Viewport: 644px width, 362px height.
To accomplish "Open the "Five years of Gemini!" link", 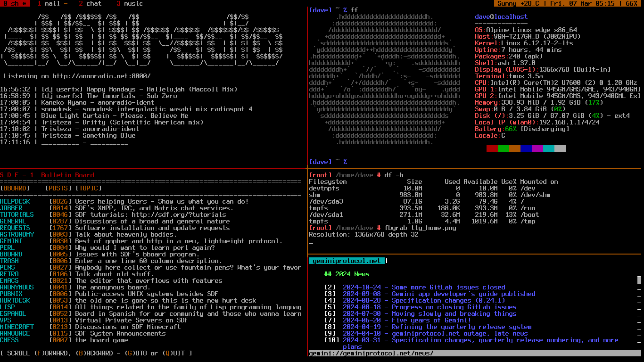I will tap(431, 320).
